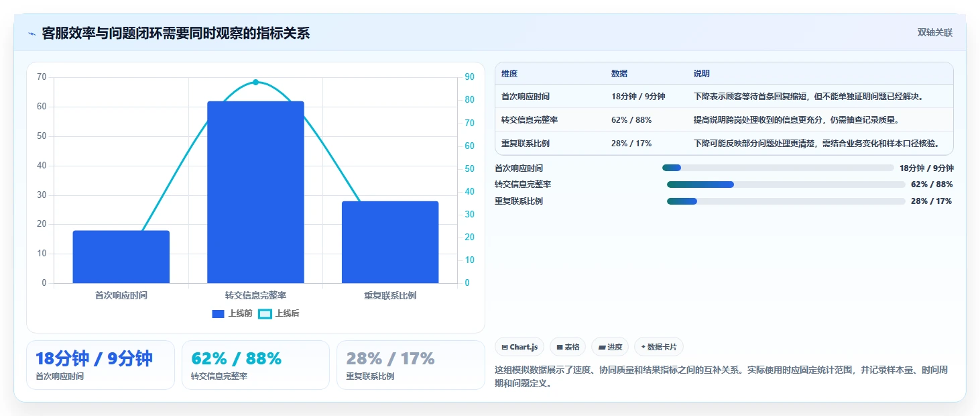This screenshot has height=416, width=980.
Task: Click the 重复联系比例 blue bar in chart
Action: coord(390,242)
